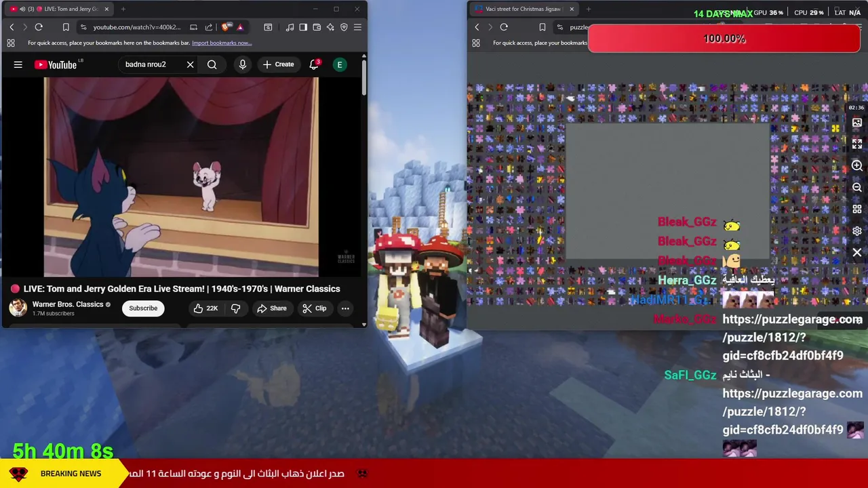The image size is (868, 488).
Task: Click the install-app icon in YouTube address bar
Action: (194, 27)
